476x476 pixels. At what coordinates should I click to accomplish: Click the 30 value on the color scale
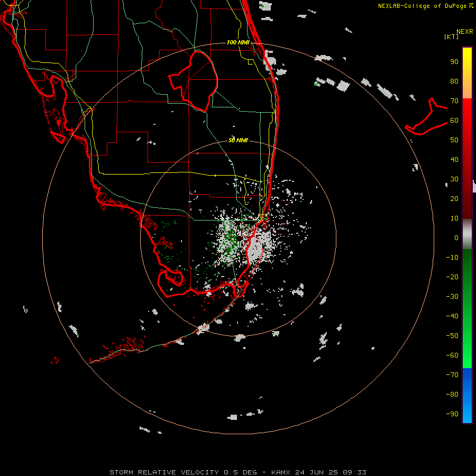(x=454, y=179)
